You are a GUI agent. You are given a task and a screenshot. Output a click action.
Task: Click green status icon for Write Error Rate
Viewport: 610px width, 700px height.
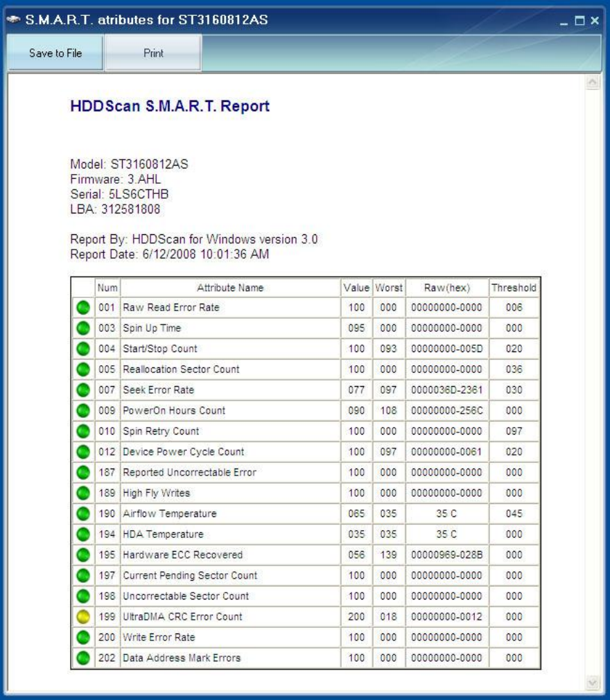pyautogui.click(x=83, y=637)
